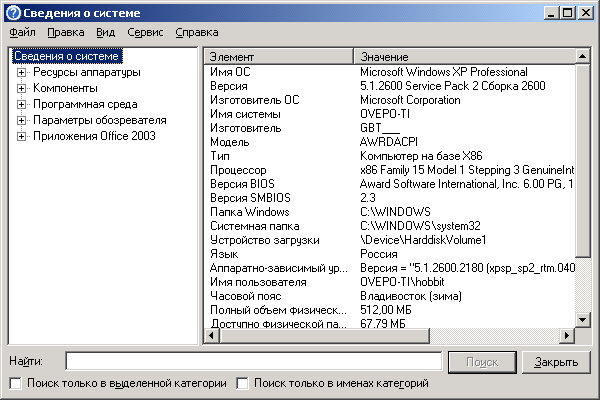Open the Вид menu
The height and width of the screenshot is (400, 600).
(105, 33)
